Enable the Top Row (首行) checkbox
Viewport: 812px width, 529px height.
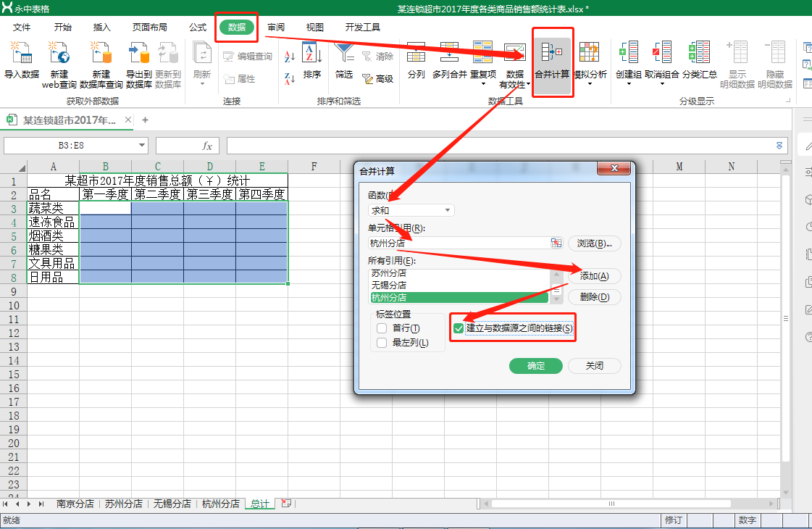coord(382,328)
